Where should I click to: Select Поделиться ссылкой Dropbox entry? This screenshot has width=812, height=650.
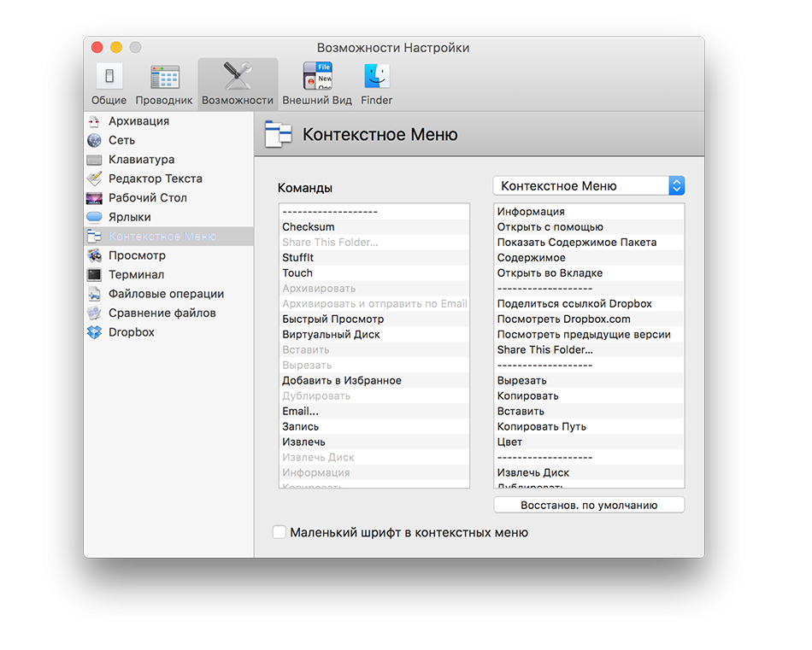point(589,304)
